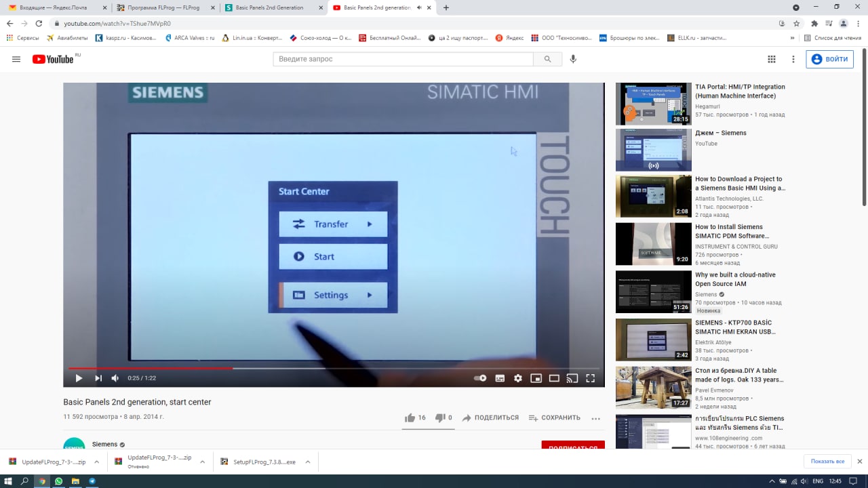The image size is (868, 488).
Task: Click the ВОЙТИ sign-in button
Action: coord(829,59)
